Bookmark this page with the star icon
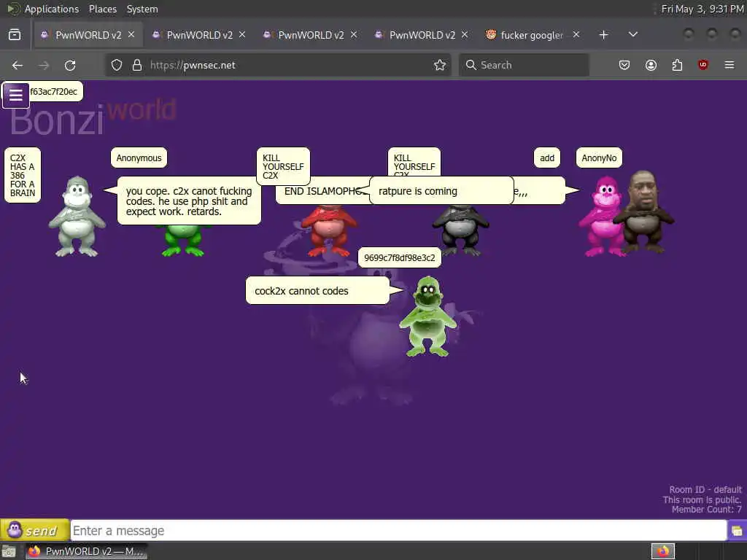This screenshot has width=747, height=560. (440, 65)
